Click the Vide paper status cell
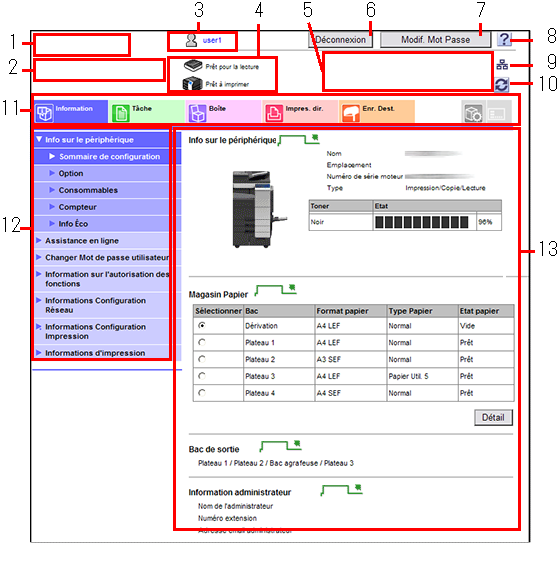Screen dimensions: 560x572 click(486, 326)
